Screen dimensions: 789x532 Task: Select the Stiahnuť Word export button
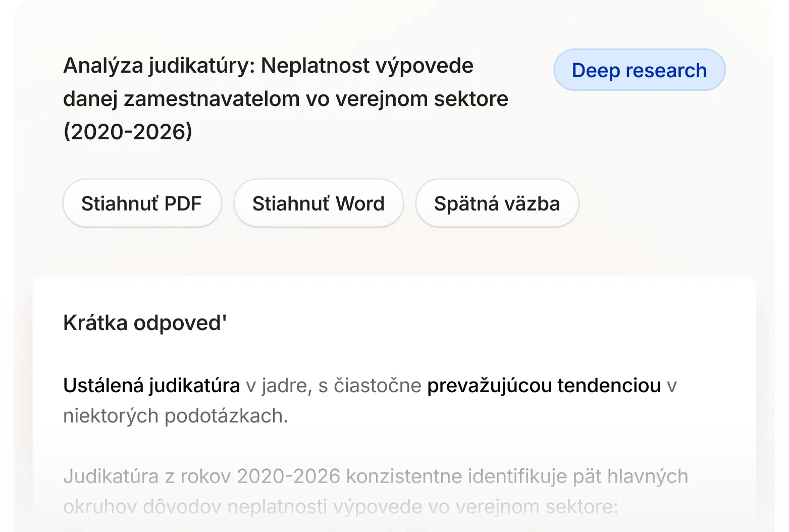[x=319, y=203]
